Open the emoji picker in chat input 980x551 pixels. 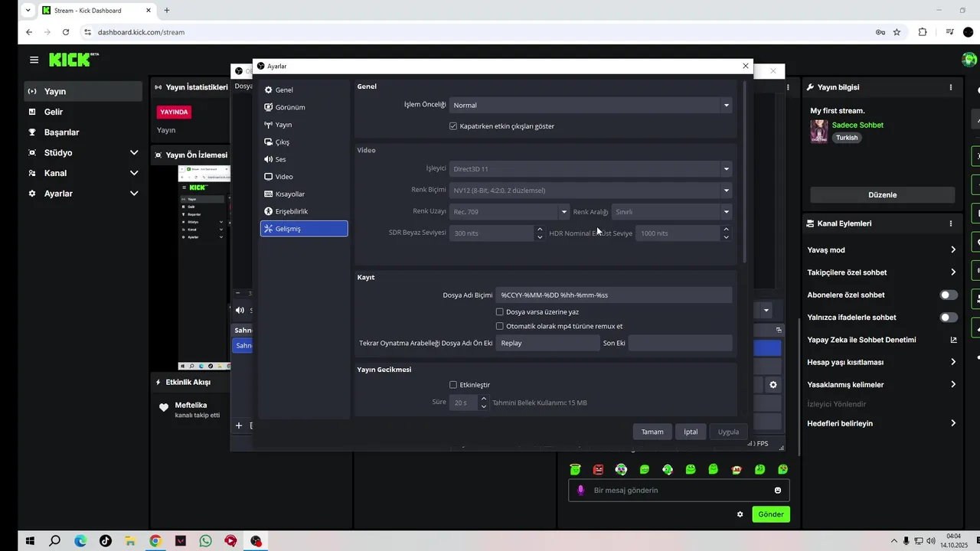pos(778,490)
